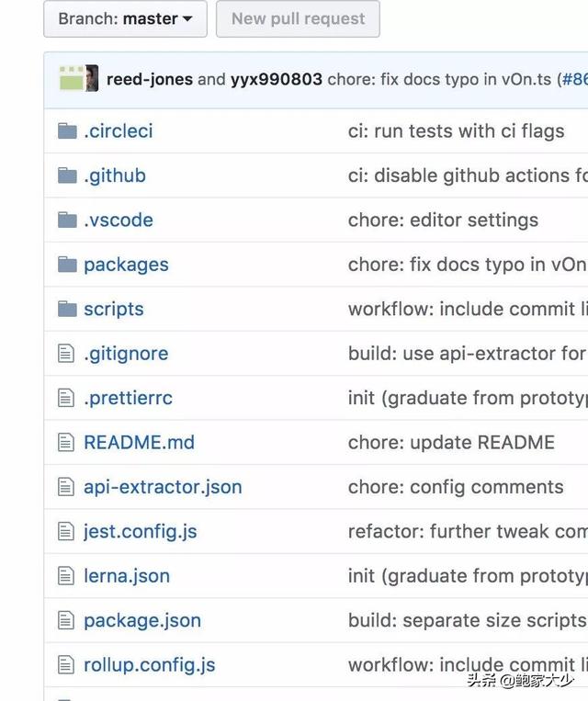The height and width of the screenshot is (701, 588).
Task: Click the .github folder icon
Action: (x=67, y=175)
